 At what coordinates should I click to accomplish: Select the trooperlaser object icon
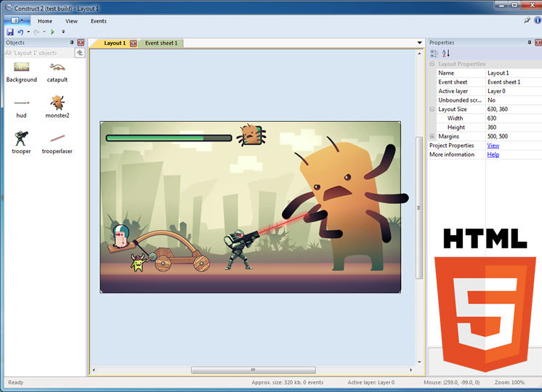pyautogui.click(x=57, y=138)
